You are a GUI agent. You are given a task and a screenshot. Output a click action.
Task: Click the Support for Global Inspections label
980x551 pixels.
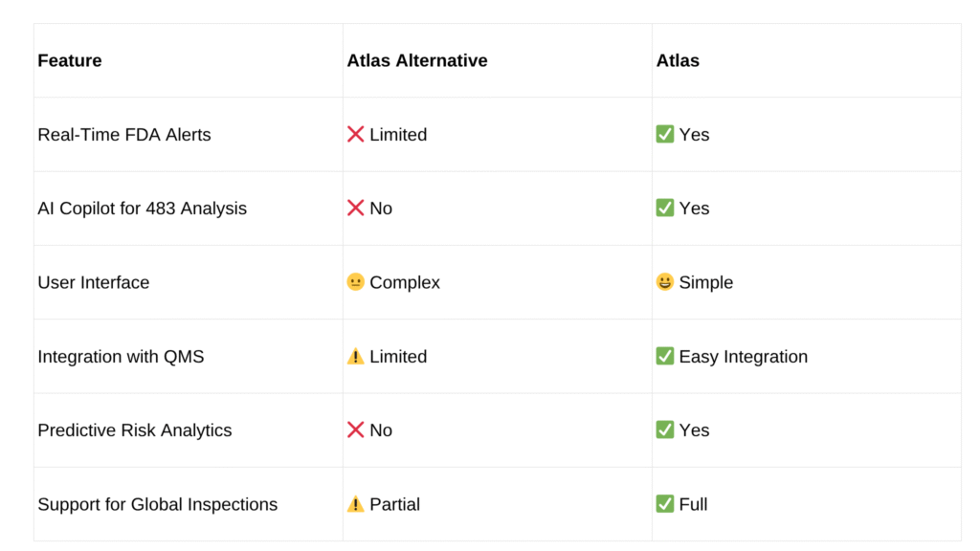point(158,504)
